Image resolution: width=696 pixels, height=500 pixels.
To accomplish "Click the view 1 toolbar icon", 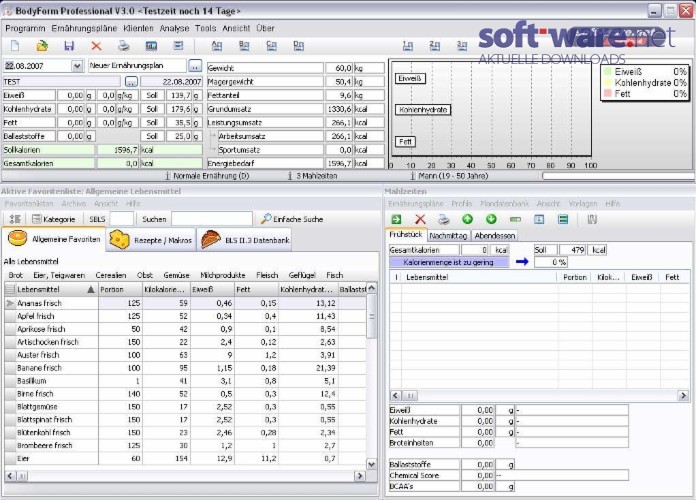I will (x=407, y=45).
